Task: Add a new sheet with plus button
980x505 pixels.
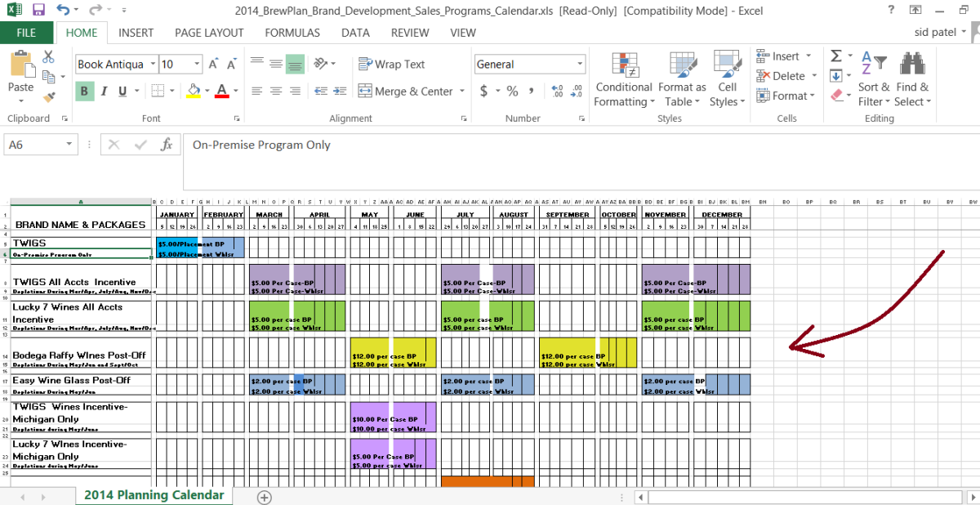Action: coord(264,496)
